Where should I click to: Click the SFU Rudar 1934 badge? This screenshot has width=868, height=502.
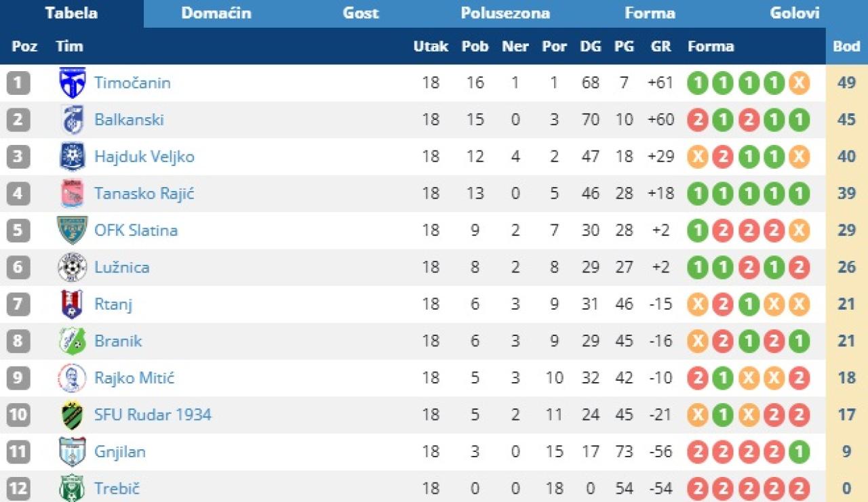click(x=71, y=415)
